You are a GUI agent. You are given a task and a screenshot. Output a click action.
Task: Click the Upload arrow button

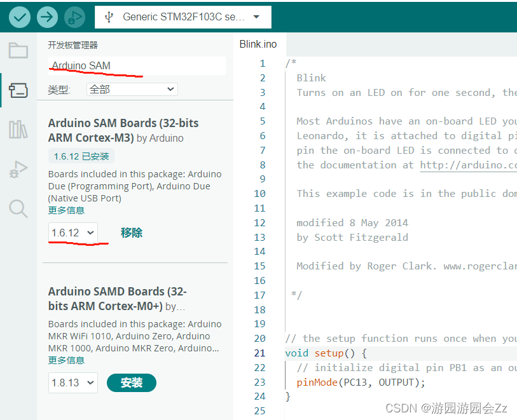pos(47,17)
